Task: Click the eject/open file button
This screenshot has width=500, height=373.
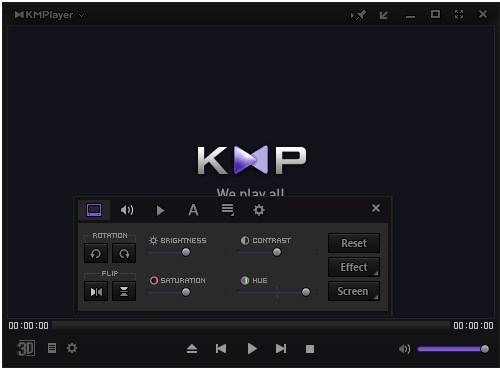Action: (x=192, y=349)
